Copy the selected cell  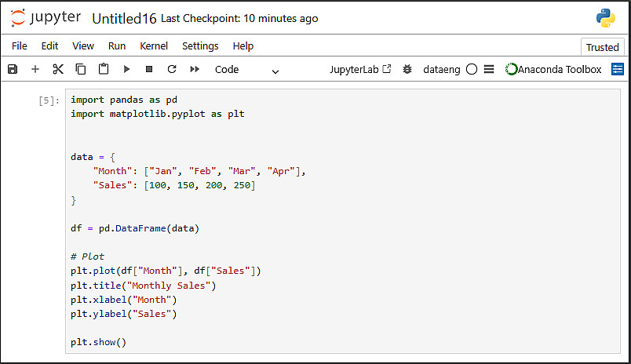(x=81, y=69)
